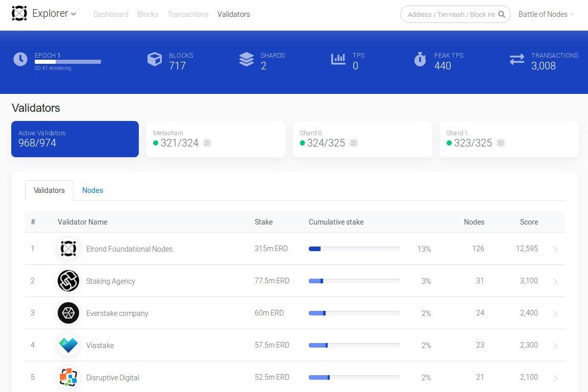588x392 pixels.
Task: Expand the Everstake company row chevron
Action: point(555,314)
